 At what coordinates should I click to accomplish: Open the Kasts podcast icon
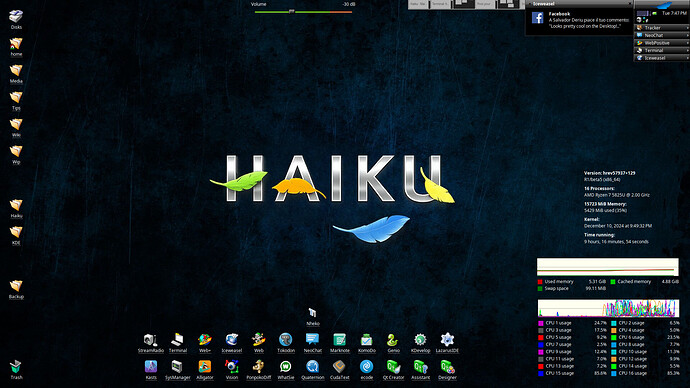[x=150, y=366]
